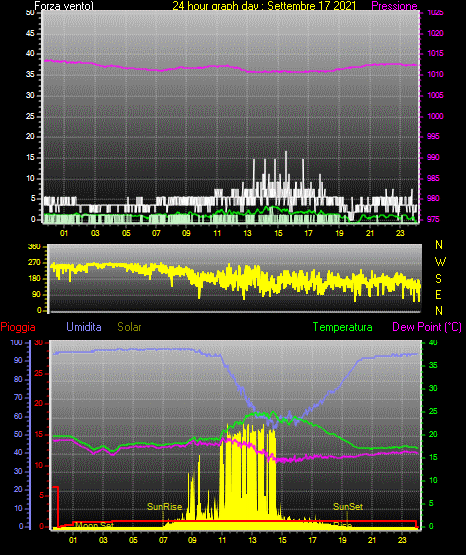Click hour '07' on top chart axis

156,233
